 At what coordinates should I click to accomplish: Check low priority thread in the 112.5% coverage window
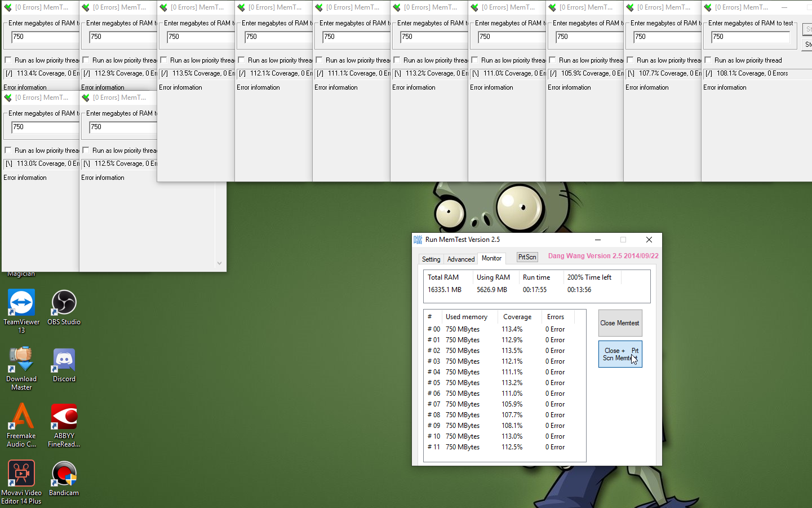86,151
